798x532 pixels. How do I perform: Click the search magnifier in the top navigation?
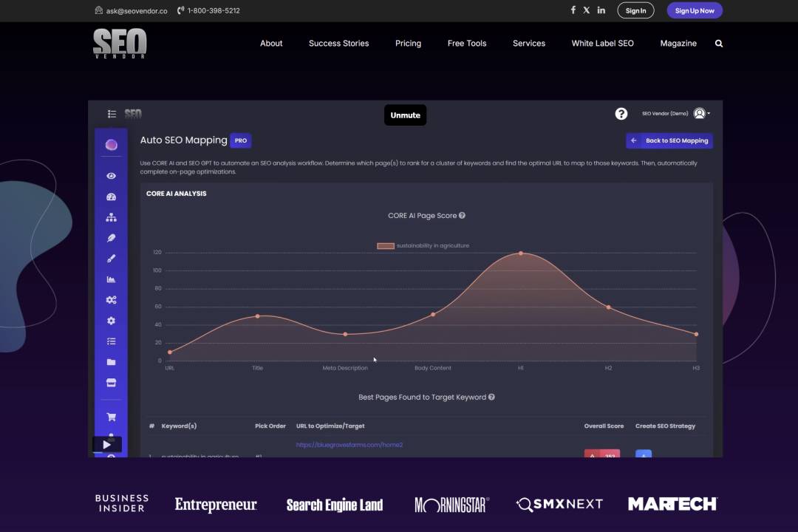click(x=718, y=44)
